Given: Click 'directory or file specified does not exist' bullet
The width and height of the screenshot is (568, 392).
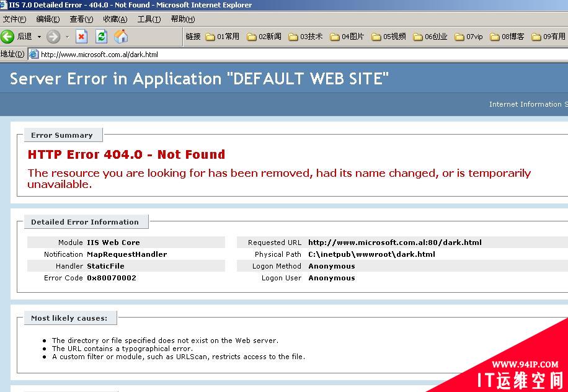Looking at the screenshot, I should pos(165,341).
